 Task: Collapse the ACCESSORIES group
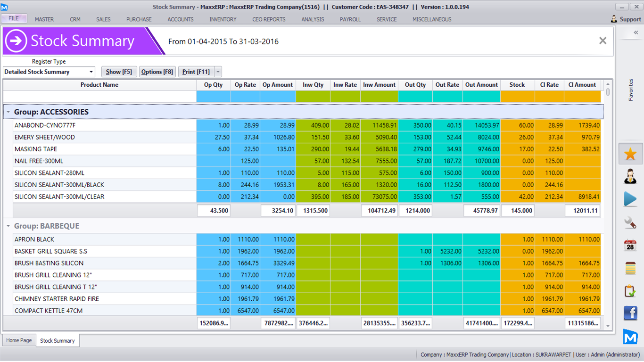[8, 112]
